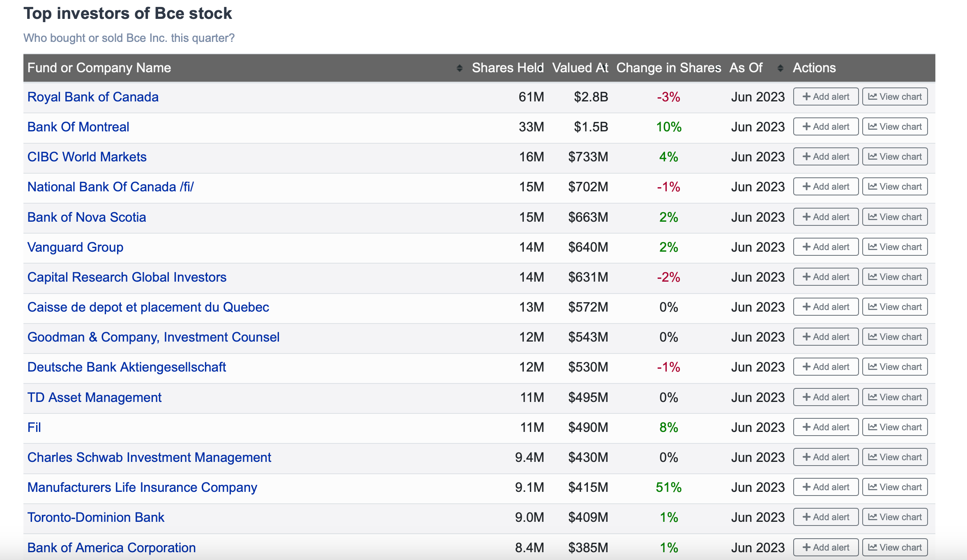Viewport: 967px width, 560px height.
Task: View chart for Charles Schwab Investment Management
Action: [x=895, y=457]
